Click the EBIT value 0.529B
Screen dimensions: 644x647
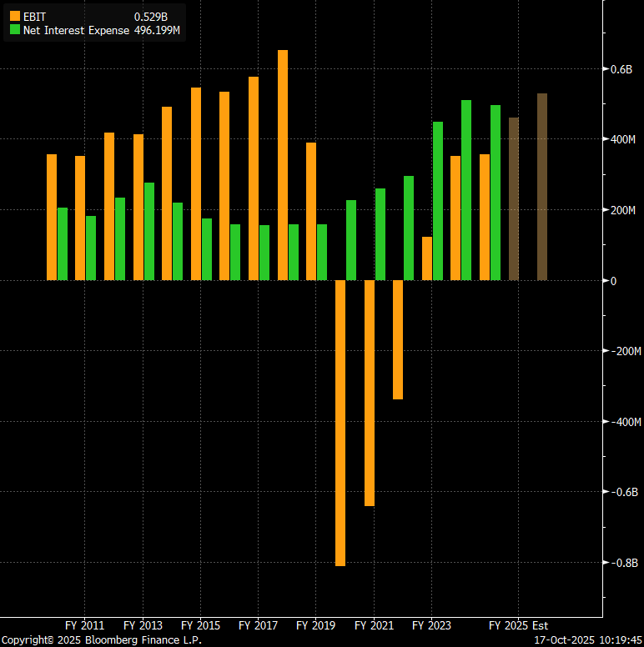click(x=151, y=17)
